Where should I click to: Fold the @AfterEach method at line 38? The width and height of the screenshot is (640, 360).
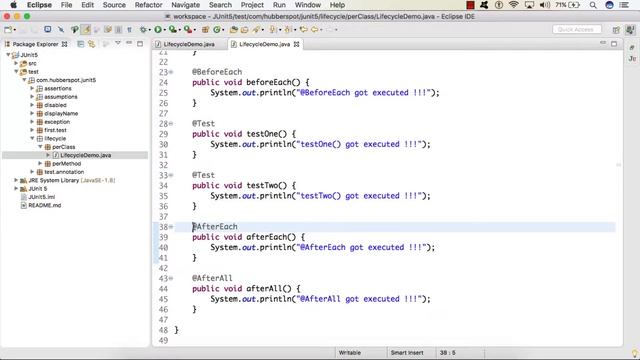pos(171,227)
